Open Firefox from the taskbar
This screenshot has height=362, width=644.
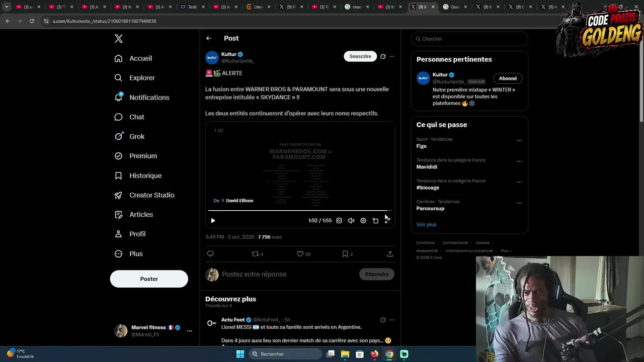374,354
